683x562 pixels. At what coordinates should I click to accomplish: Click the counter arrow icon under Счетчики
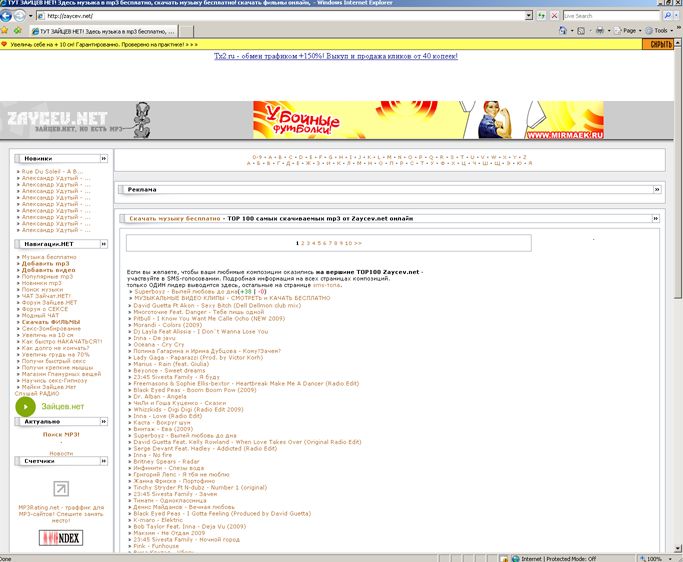coord(61,488)
